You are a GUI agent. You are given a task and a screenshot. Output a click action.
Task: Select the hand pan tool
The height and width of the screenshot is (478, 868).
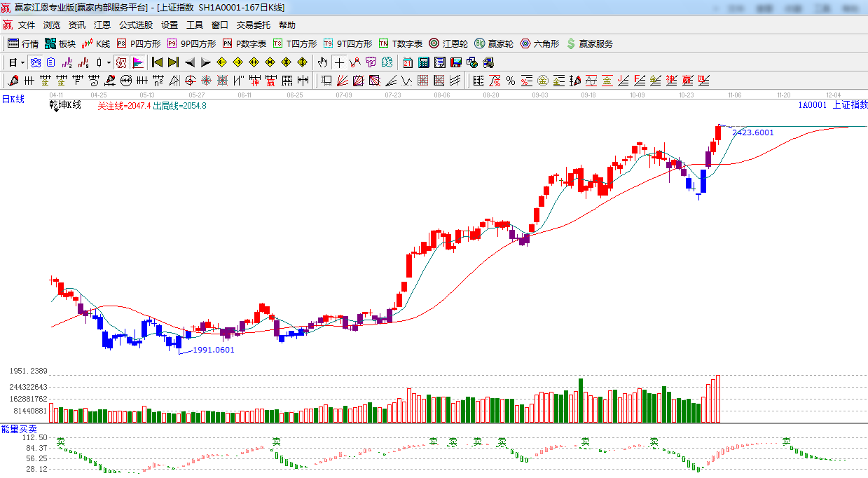coord(322,62)
